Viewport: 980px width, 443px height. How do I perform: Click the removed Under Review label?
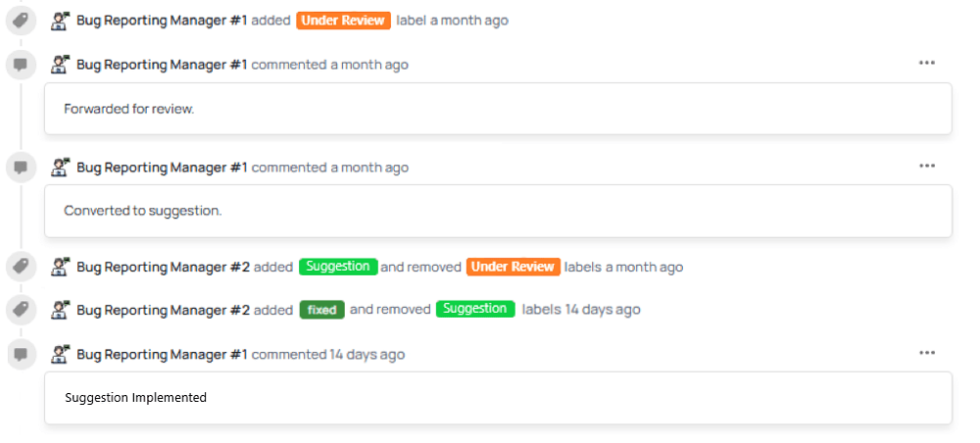pos(514,267)
